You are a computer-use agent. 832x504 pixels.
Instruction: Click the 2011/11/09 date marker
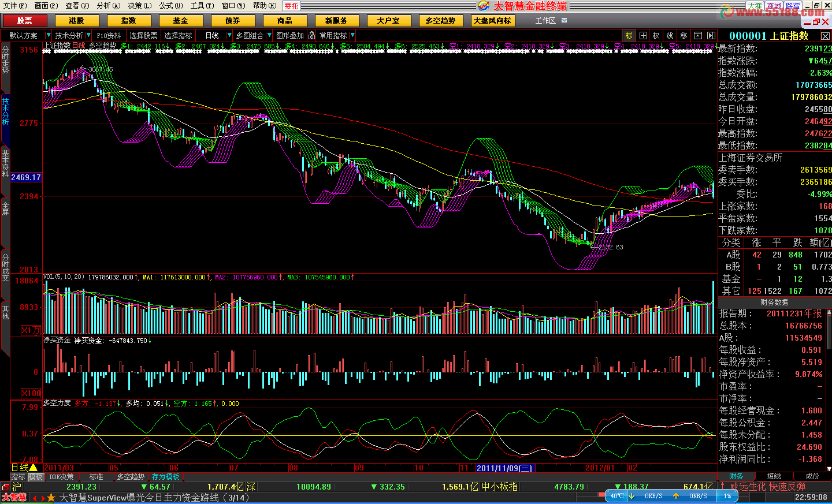click(505, 468)
